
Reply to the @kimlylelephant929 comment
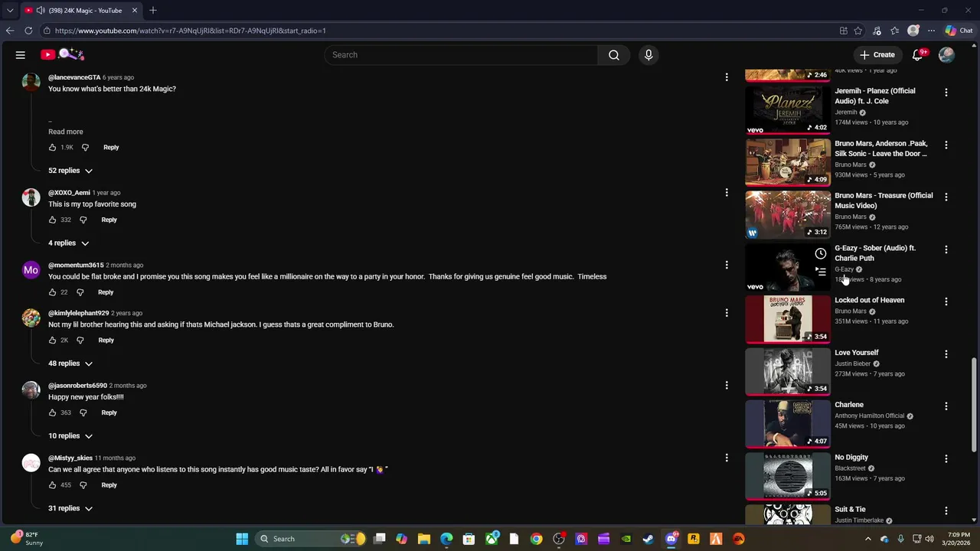tap(106, 340)
